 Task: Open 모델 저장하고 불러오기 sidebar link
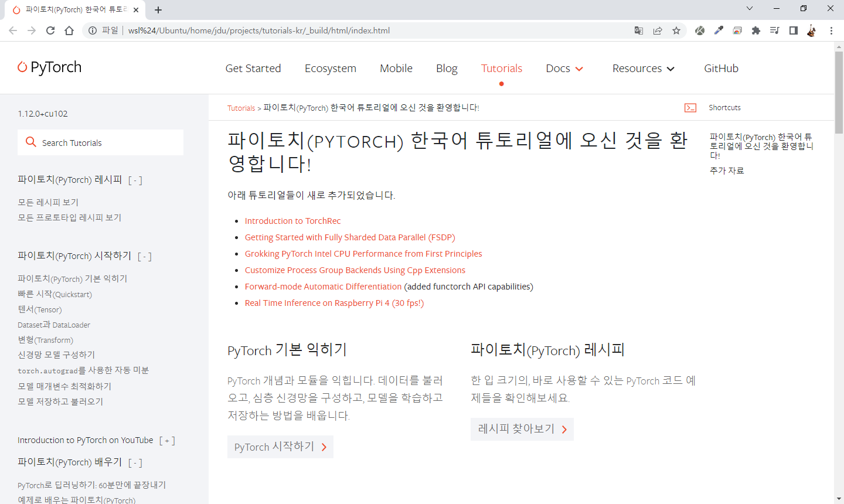click(x=60, y=401)
